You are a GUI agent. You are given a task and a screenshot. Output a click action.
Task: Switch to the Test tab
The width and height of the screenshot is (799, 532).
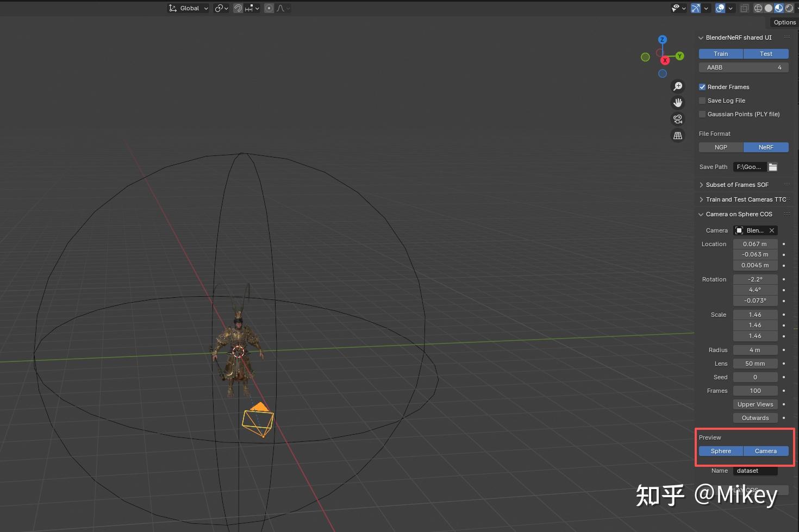(766, 53)
